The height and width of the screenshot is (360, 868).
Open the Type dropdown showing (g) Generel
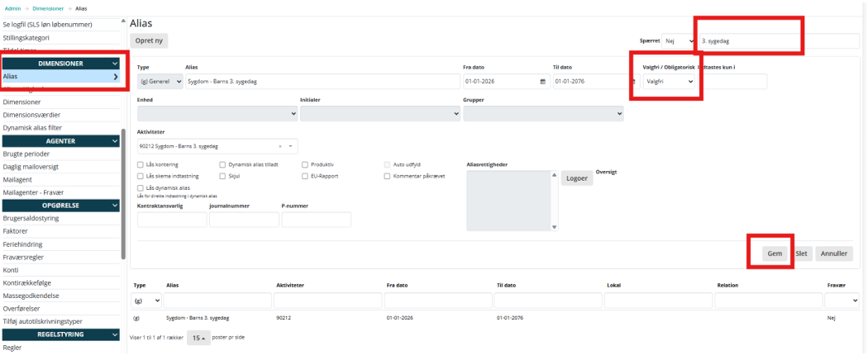160,82
